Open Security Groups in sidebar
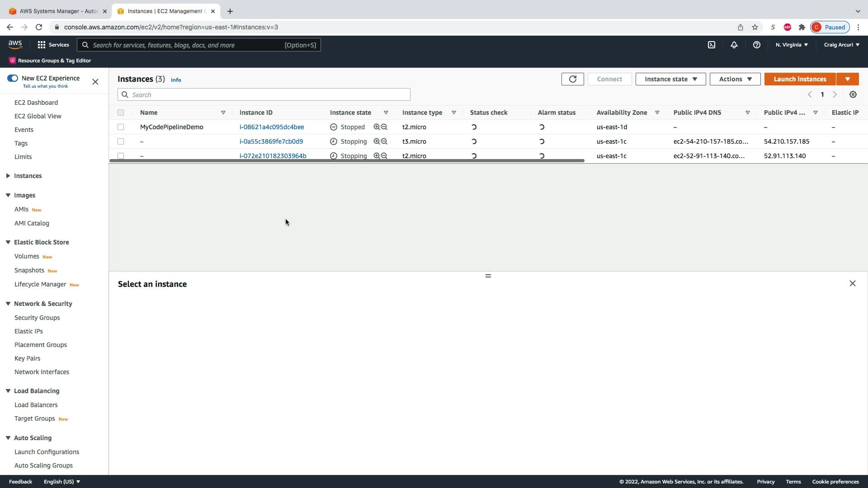 click(37, 318)
